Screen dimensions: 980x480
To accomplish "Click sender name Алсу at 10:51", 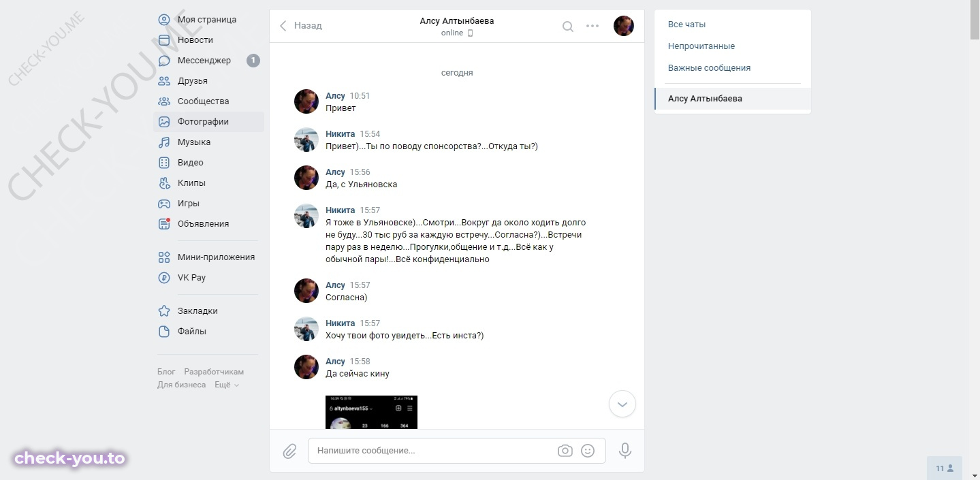I will 335,96.
